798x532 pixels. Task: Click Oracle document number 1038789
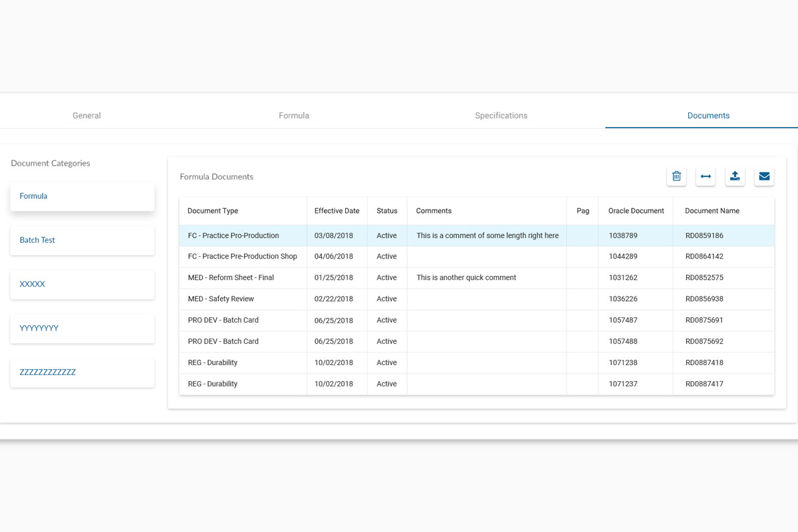[x=623, y=235]
